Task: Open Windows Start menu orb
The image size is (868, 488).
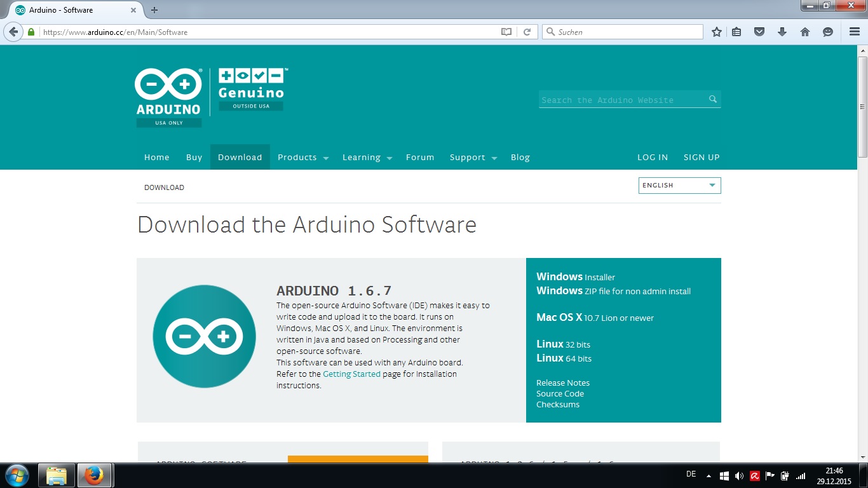Action: click(x=17, y=475)
